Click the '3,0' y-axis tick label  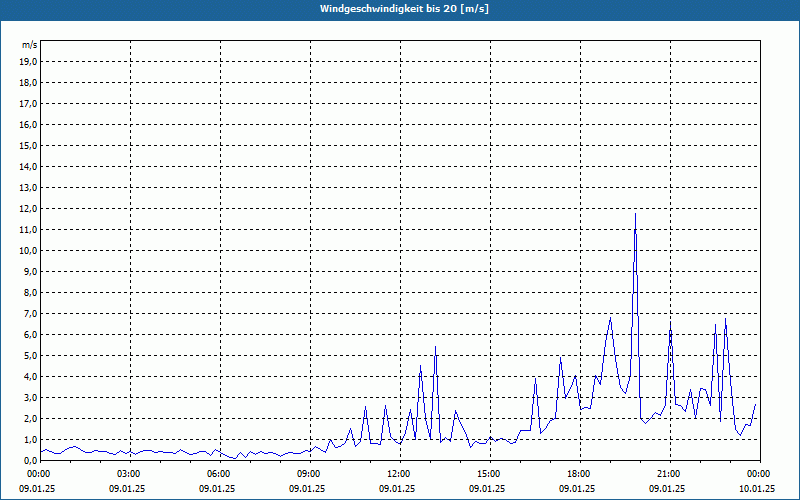[x=30, y=397]
